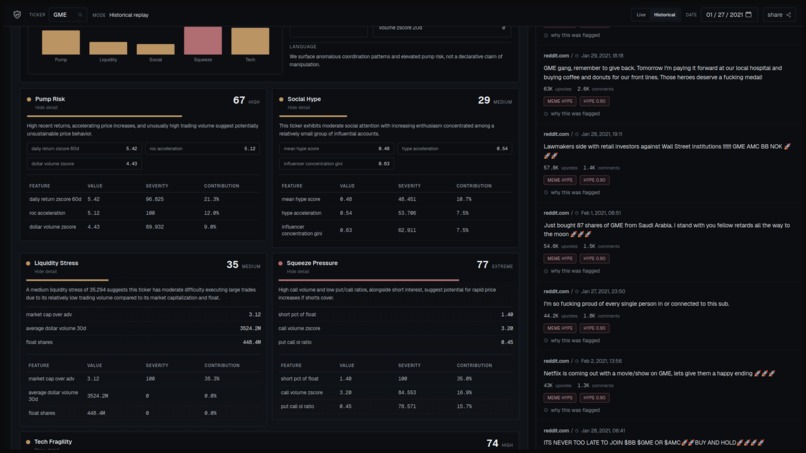Click the Liquidity bar in chart

[108, 48]
